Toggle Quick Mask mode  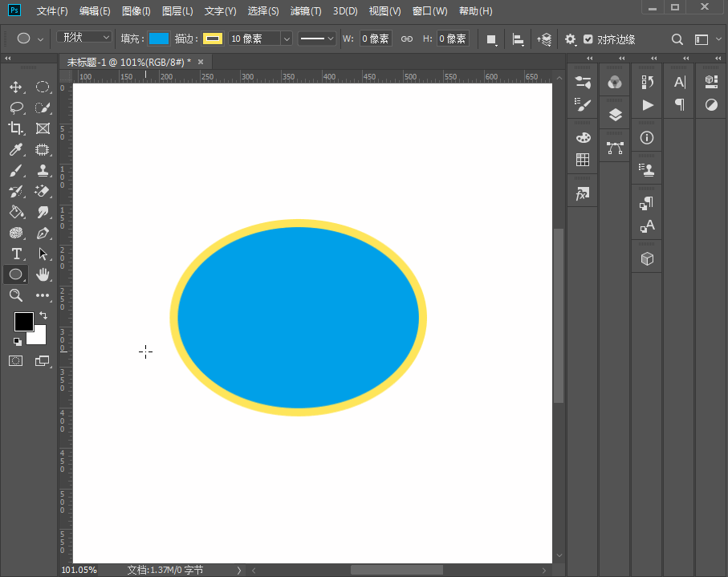(16, 360)
